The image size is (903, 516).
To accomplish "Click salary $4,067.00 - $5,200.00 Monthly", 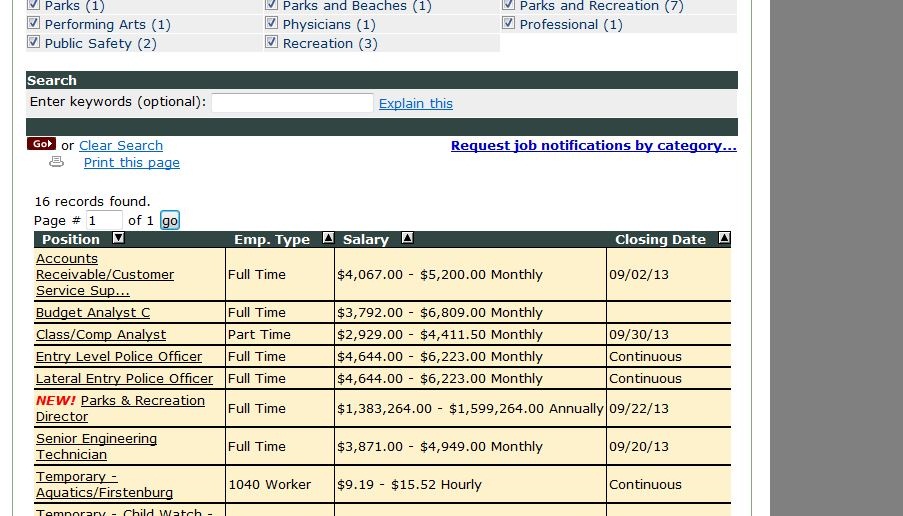I will (x=439, y=275).
